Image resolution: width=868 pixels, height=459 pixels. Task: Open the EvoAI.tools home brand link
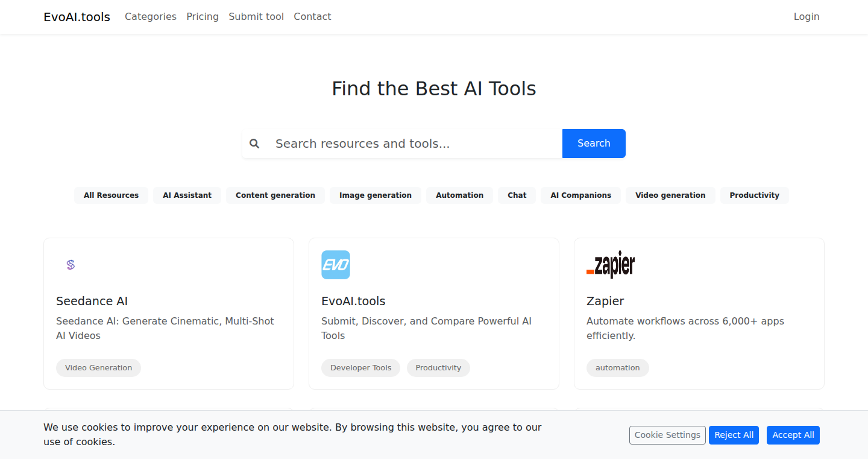point(77,17)
